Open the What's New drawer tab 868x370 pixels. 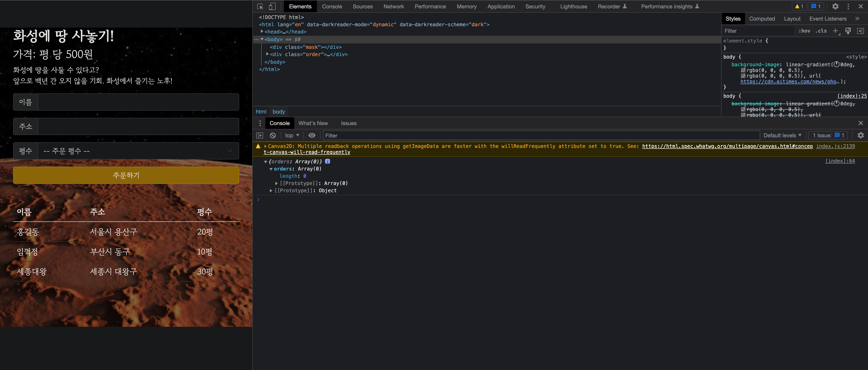pos(313,123)
